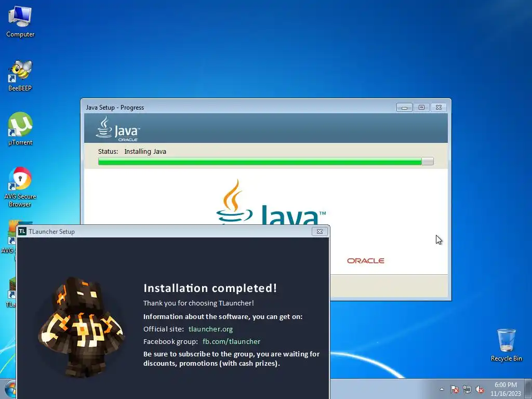532x399 pixels.
Task: Select the AVG Secure Browser shortcut
Action: coord(20,187)
